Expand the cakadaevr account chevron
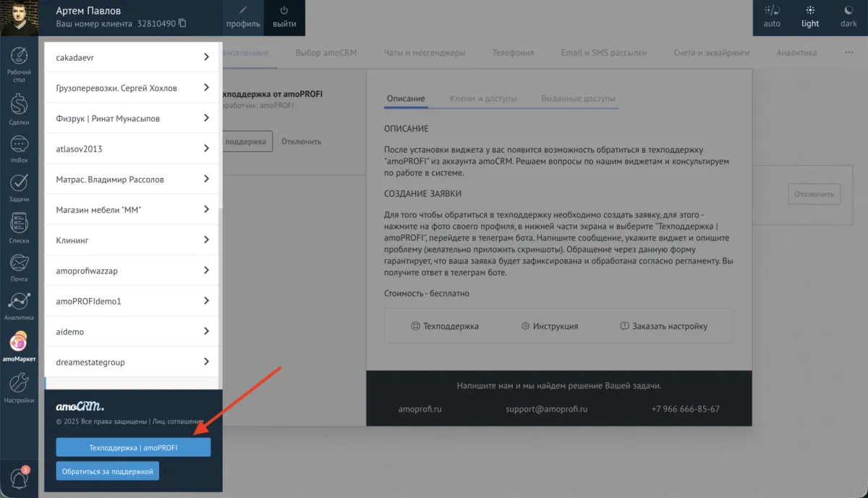The width and height of the screenshot is (868, 498). (206, 56)
